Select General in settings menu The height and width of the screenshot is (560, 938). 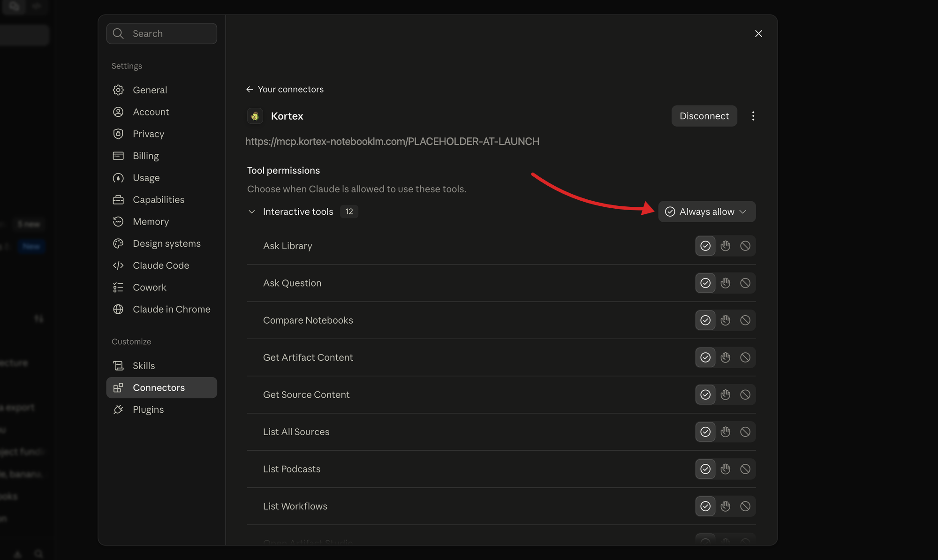pos(161,90)
